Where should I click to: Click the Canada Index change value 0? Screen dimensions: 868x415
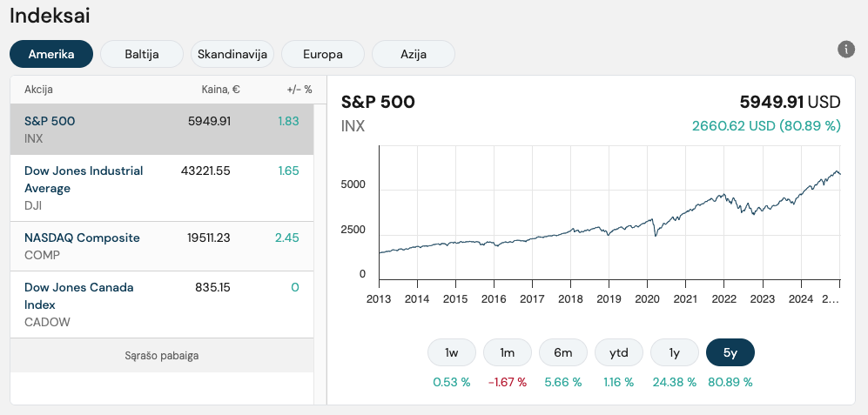295,288
